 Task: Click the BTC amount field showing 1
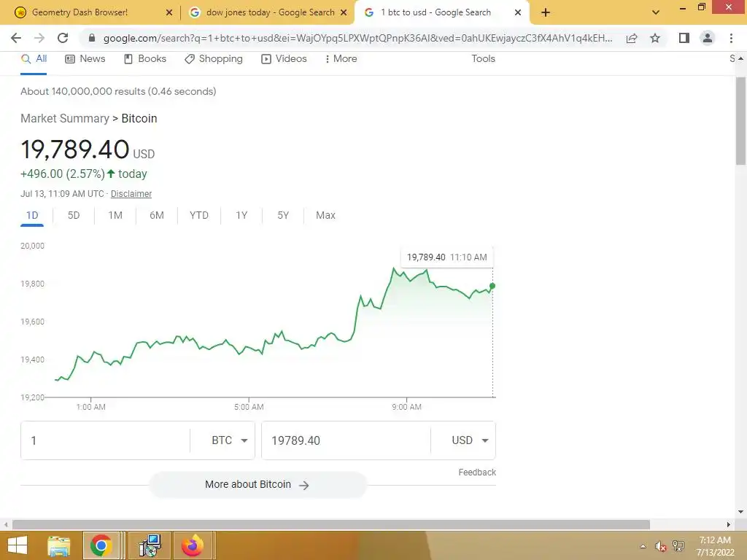(x=105, y=440)
